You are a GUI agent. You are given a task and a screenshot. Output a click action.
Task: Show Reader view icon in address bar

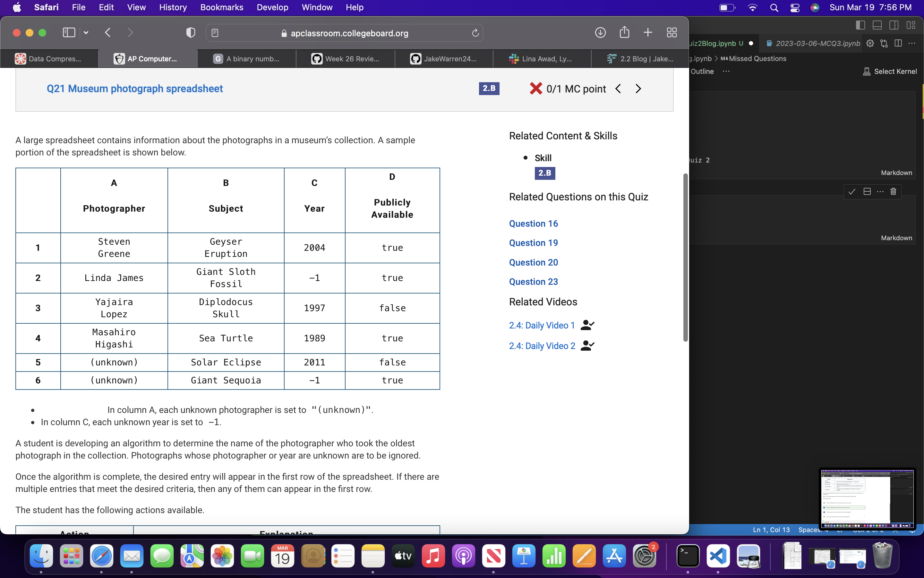215,33
